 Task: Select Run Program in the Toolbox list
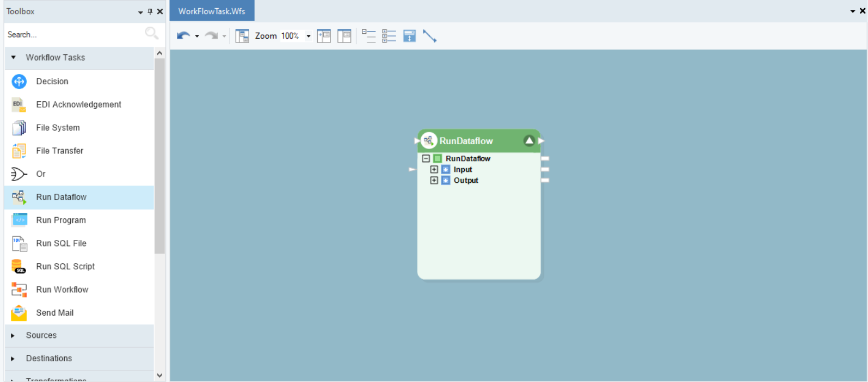pyautogui.click(x=61, y=220)
